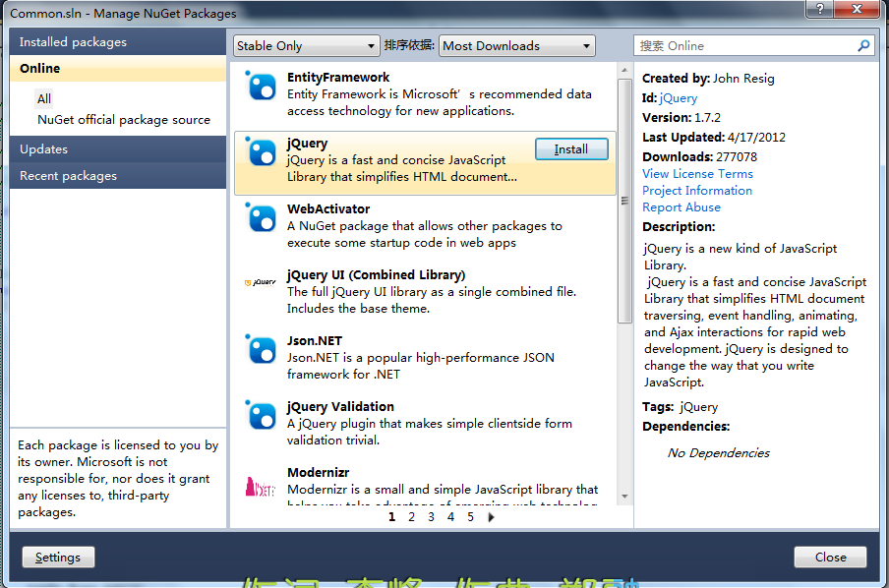Select the Modernizr package title

[x=318, y=472]
